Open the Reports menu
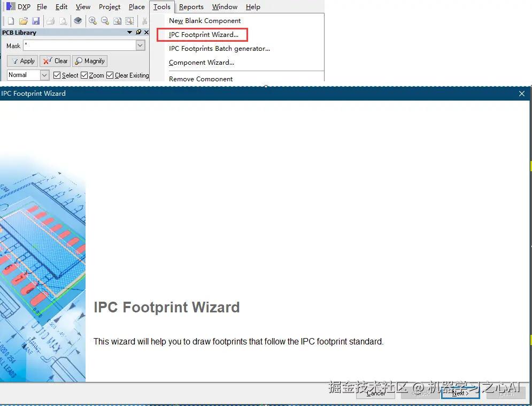532x406 pixels. click(191, 7)
